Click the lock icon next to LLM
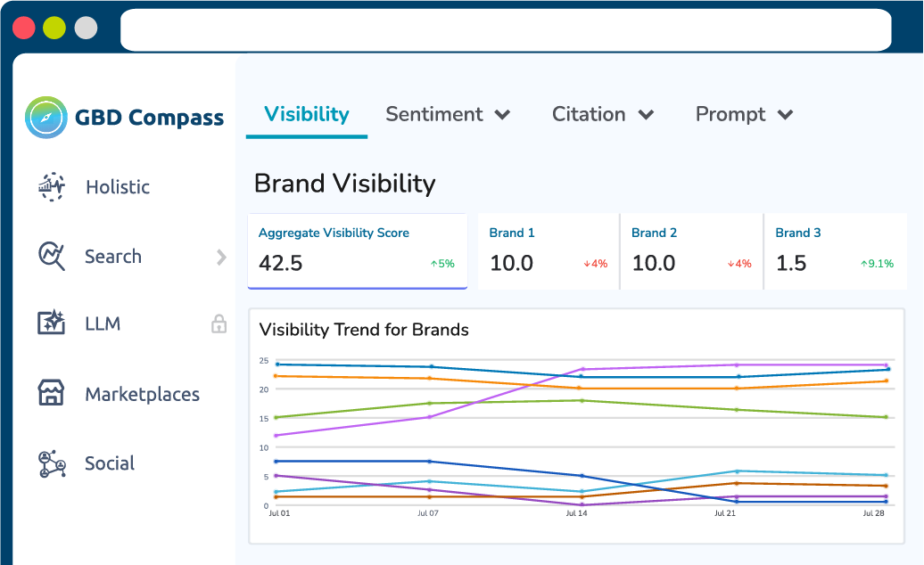 [219, 324]
